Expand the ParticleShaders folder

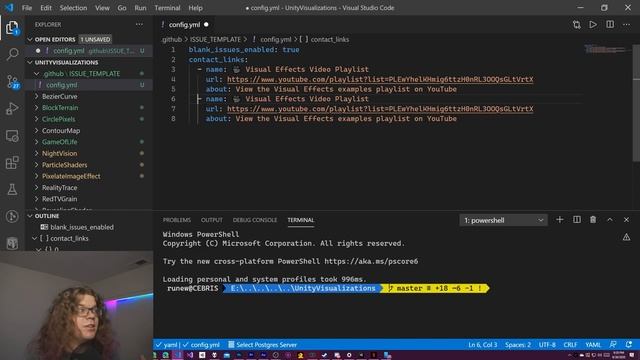(x=37, y=165)
